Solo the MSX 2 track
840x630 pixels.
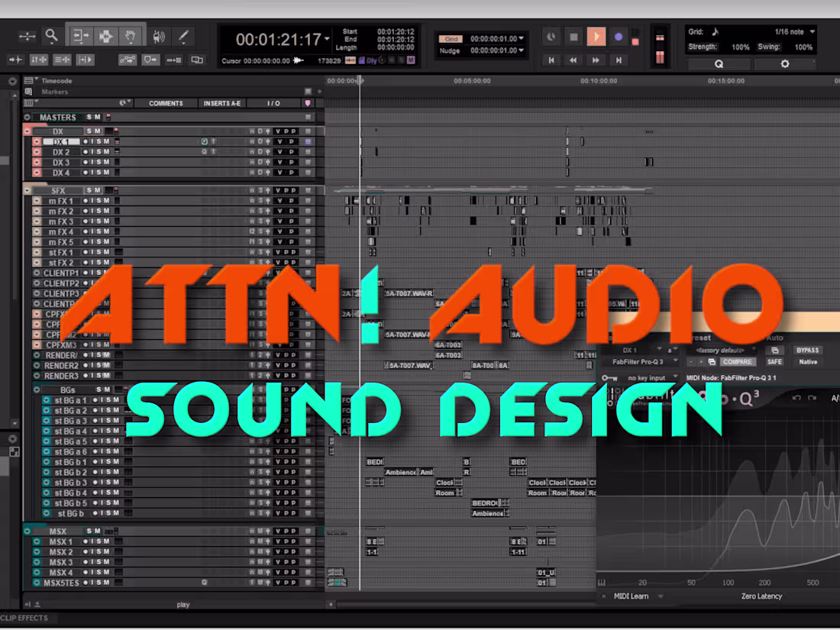click(99, 551)
